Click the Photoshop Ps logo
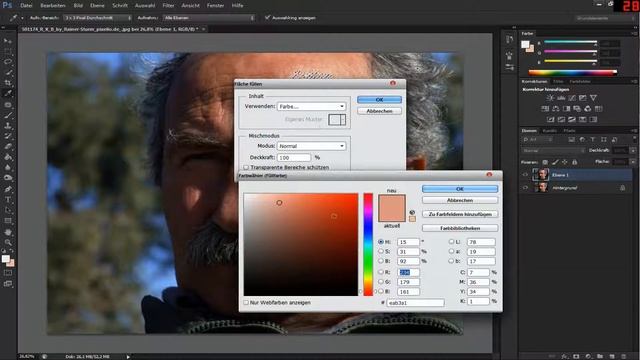 [7, 5]
